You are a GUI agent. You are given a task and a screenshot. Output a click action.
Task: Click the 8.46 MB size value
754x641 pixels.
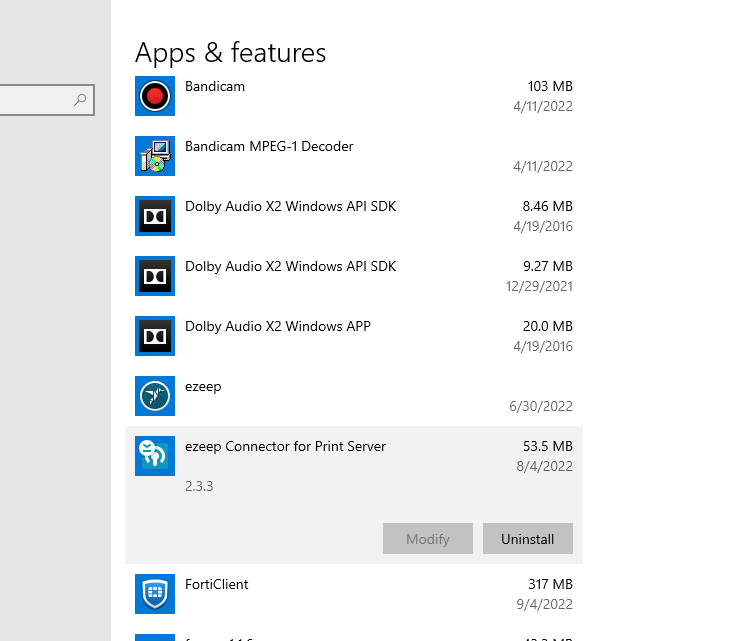point(548,206)
